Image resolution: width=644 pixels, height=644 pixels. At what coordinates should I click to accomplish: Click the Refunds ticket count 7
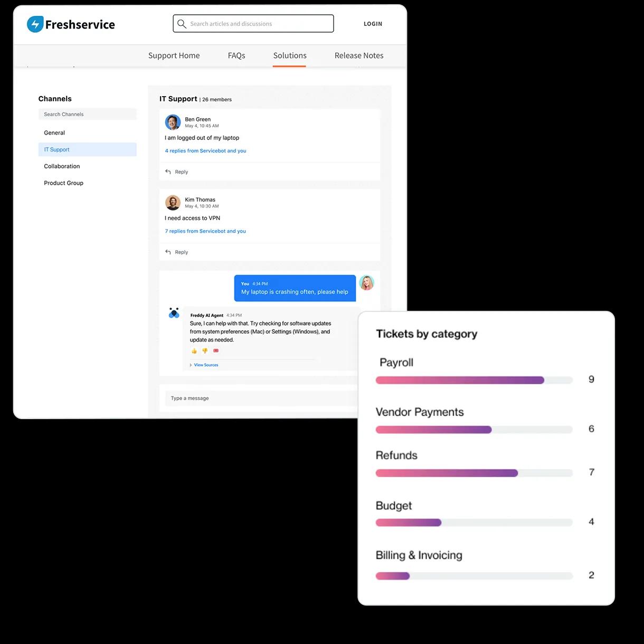click(x=591, y=472)
